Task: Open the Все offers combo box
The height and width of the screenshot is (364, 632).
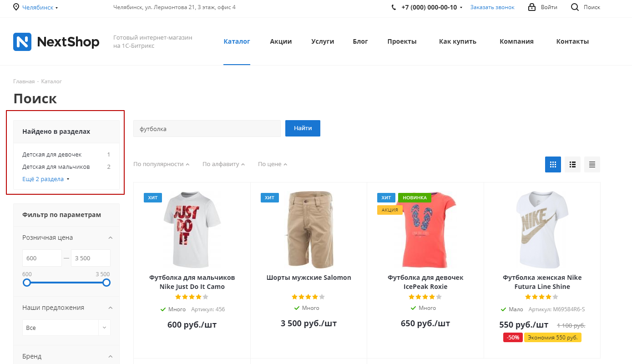Action: tap(66, 328)
